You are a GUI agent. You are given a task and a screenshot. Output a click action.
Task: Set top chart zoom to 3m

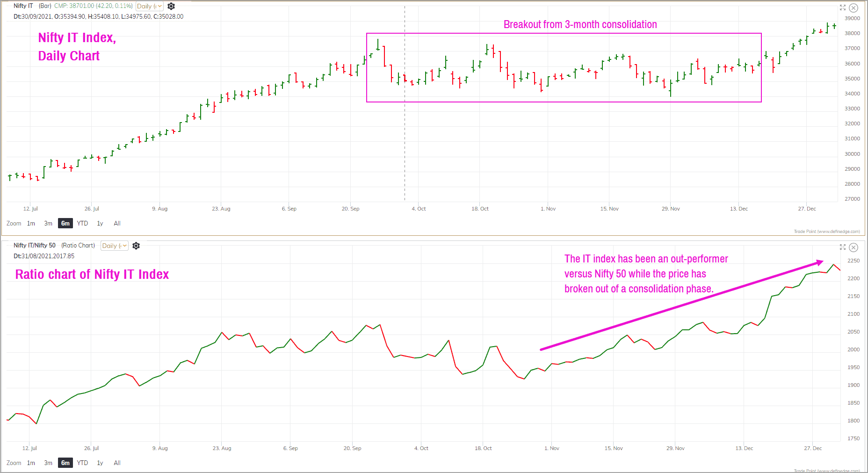point(48,223)
